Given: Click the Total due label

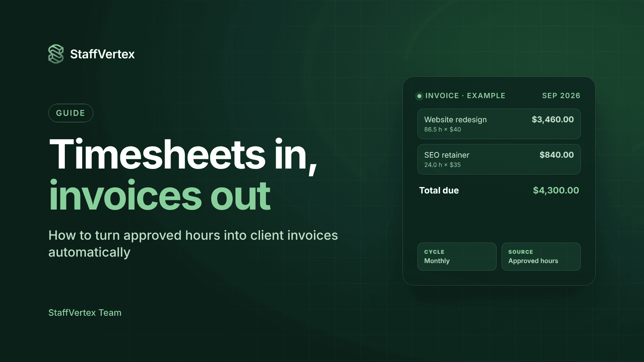Looking at the screenshot, I should pos(439,191).
